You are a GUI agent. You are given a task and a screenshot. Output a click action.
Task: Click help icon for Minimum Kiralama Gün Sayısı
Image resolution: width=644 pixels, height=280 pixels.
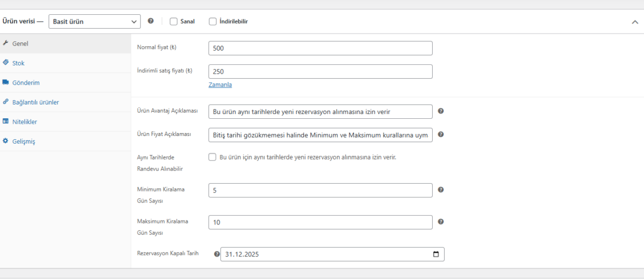click(440, 190)
